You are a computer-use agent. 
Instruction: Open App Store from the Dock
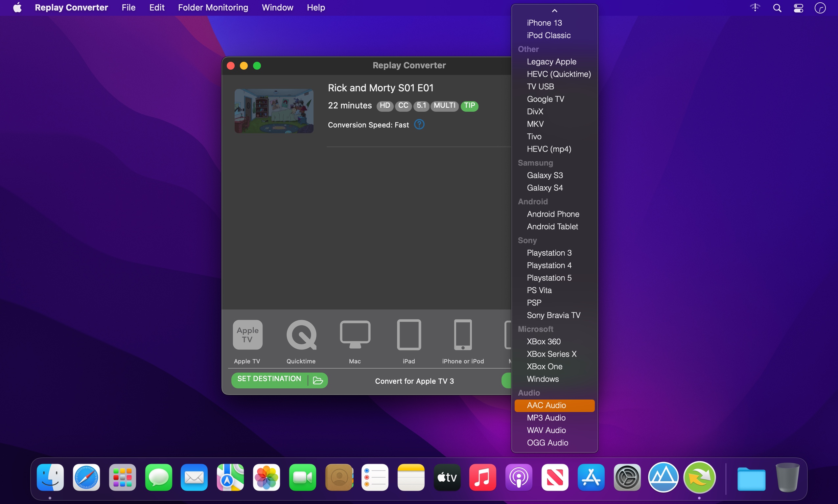tap(591, 477)
